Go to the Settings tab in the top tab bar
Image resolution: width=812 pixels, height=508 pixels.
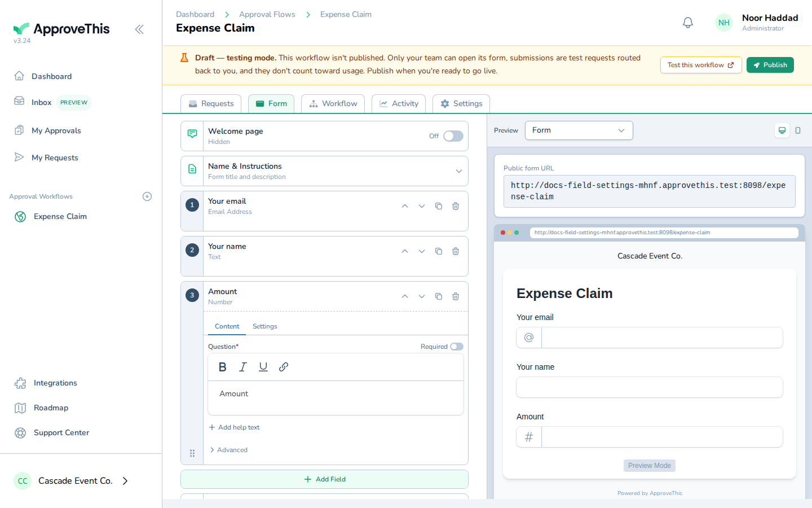pyautogui.click(x=461, y=104)
